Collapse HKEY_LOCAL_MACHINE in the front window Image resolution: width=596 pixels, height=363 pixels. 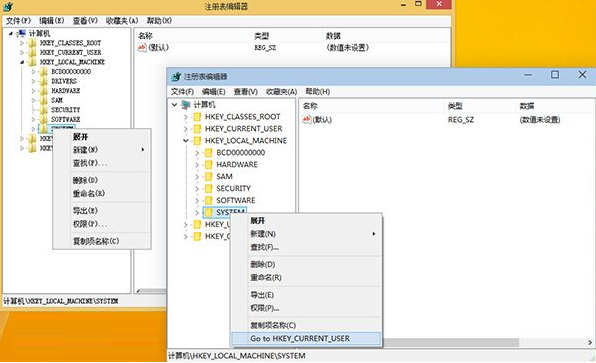(185, 141)
